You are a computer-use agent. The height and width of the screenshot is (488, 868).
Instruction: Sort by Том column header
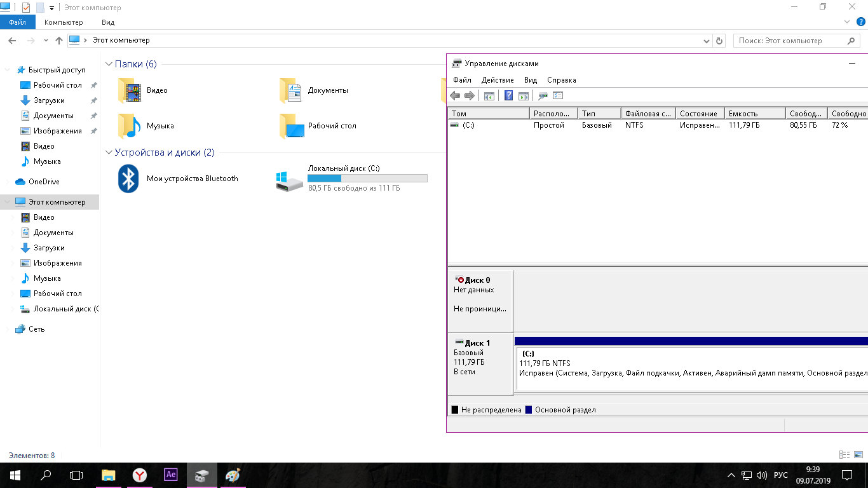click(x=489, y=113)
